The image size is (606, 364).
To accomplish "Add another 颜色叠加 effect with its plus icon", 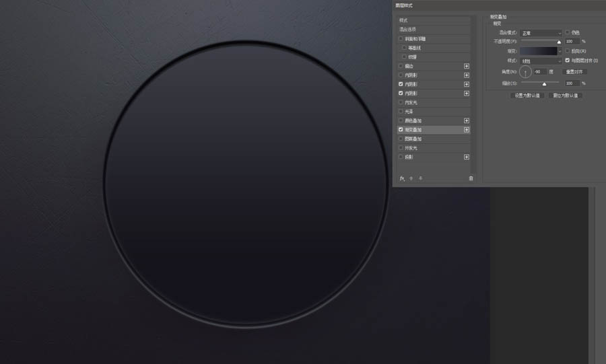I will (467, 120).
